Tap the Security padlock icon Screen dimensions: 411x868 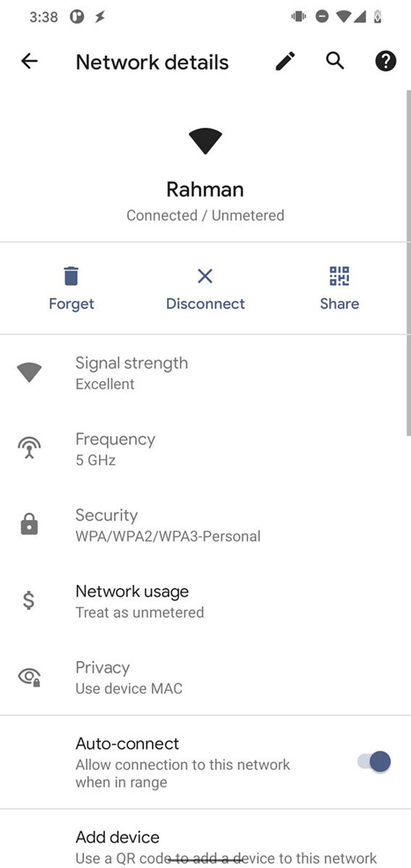[29, 524]
